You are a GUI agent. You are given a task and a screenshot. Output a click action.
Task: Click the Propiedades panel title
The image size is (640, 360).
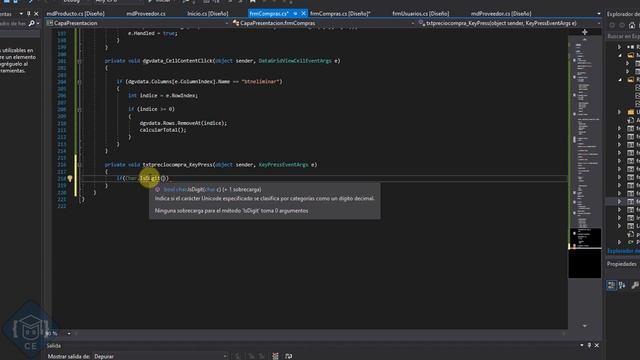[622, 264]
